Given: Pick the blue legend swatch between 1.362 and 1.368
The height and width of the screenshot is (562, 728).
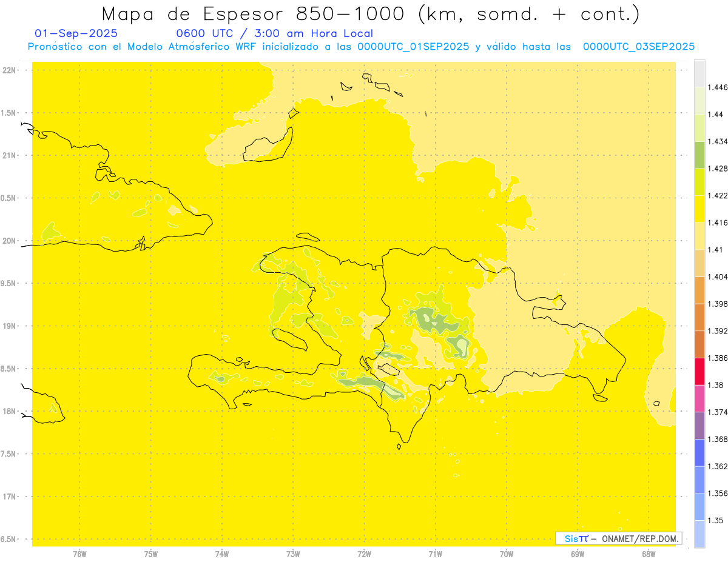Looking at the screenshot, I should pyautogui.click(x=699, y=452).
